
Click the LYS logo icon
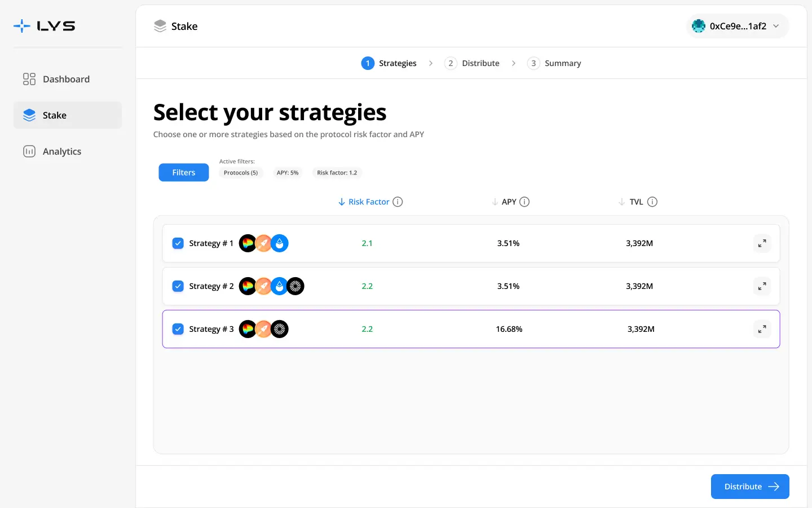22,26
